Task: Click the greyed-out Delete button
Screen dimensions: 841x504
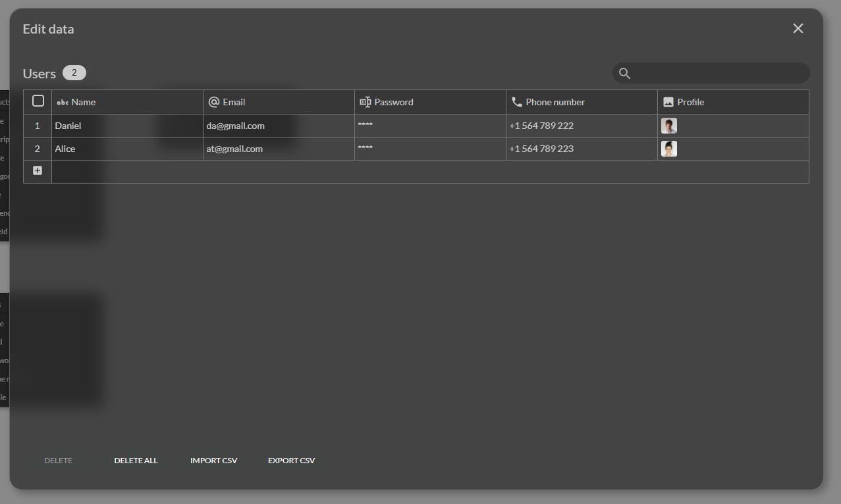Action: (58, 461)
